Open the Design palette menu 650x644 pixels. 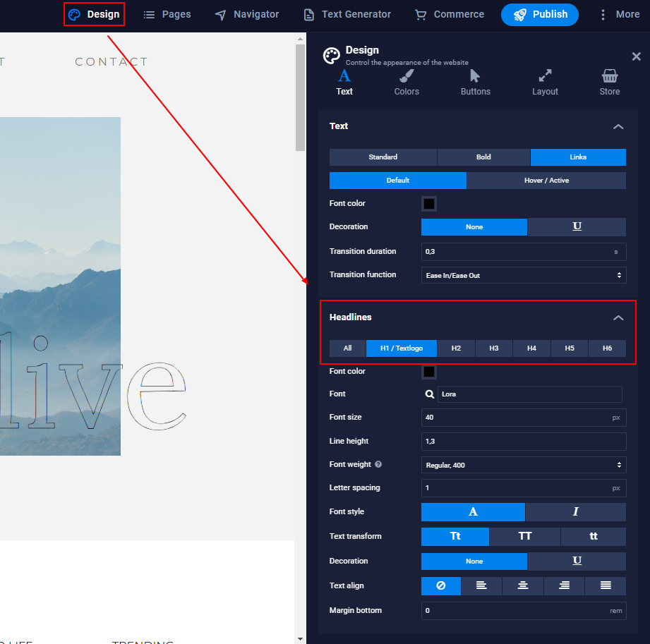click(x=94, y=15)
